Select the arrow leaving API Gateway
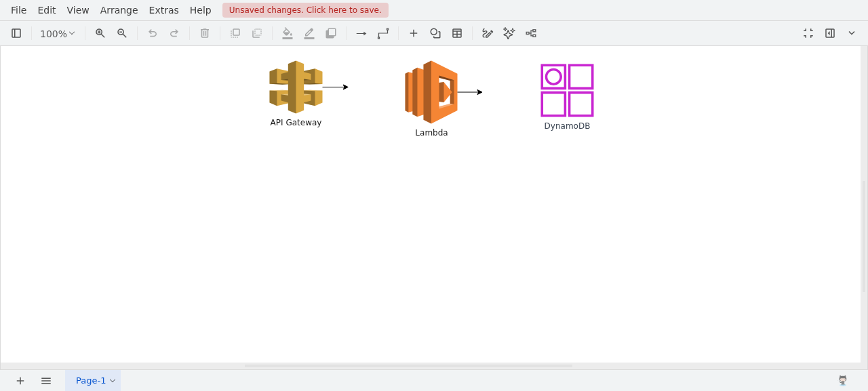The width and height of the screenshot is (868, 391). coord(336,87)
